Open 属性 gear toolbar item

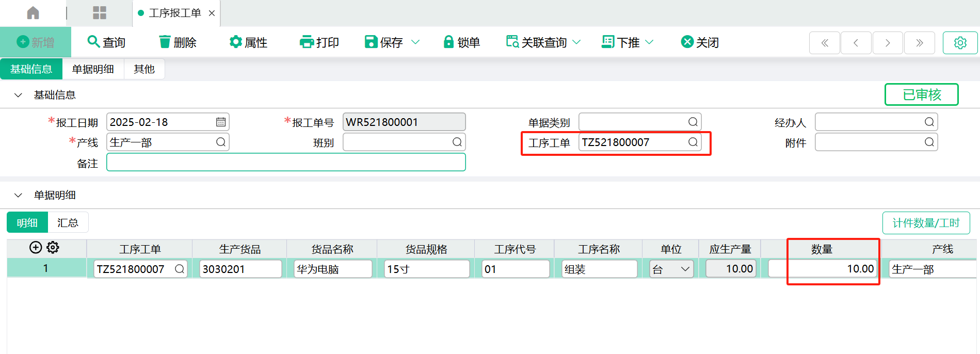pyautogui.click(x=249, y=42)
